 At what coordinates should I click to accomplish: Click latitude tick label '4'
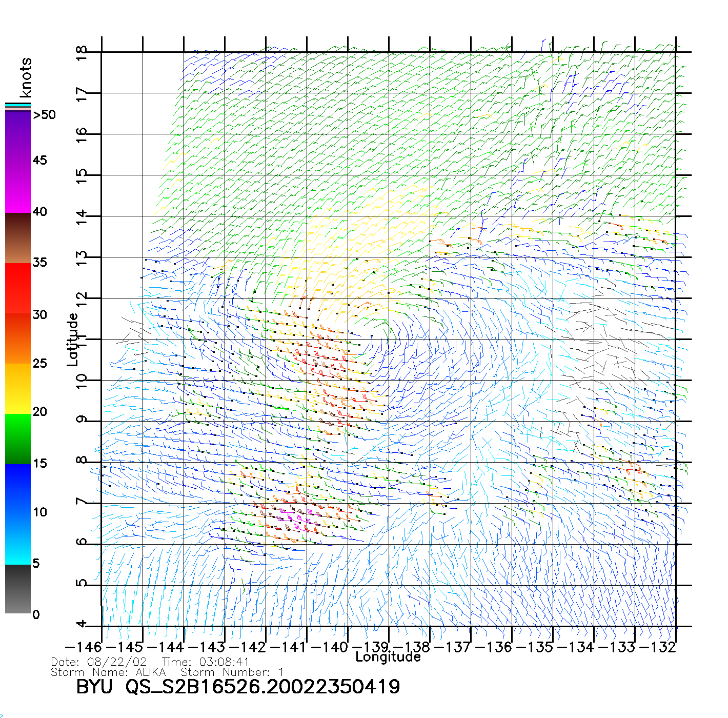82,624
